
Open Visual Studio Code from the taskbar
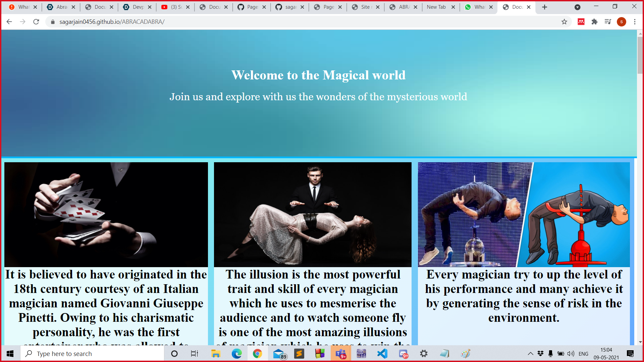point(382,354)
